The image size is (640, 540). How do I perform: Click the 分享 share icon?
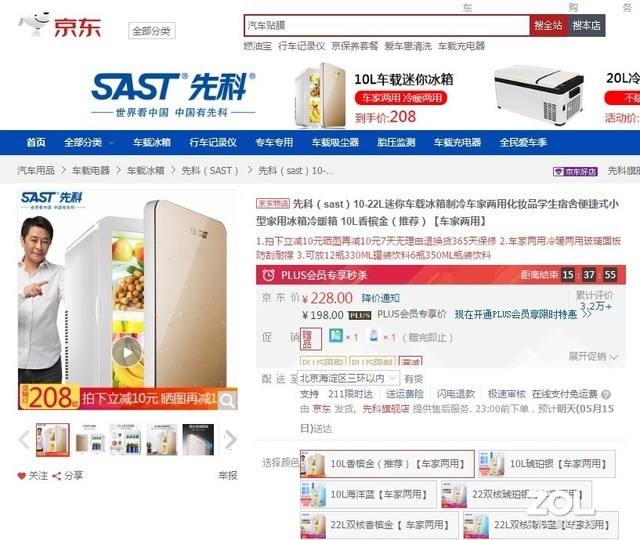[57, 476]
